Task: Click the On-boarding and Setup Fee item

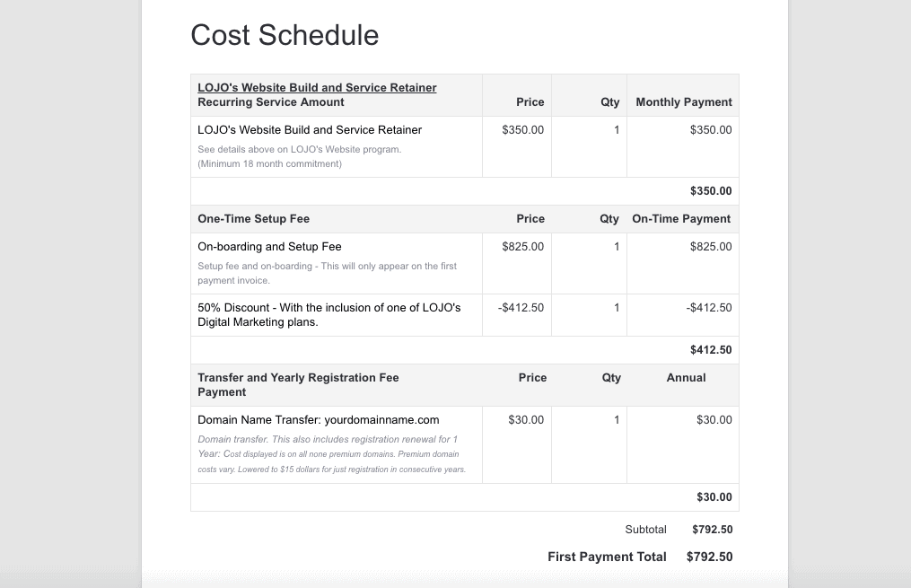Action: coord(269,247)
